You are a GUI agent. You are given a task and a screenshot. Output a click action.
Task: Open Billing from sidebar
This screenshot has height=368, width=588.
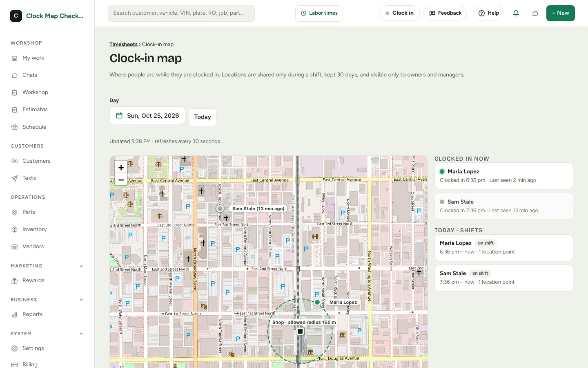[x=47, y=364]
